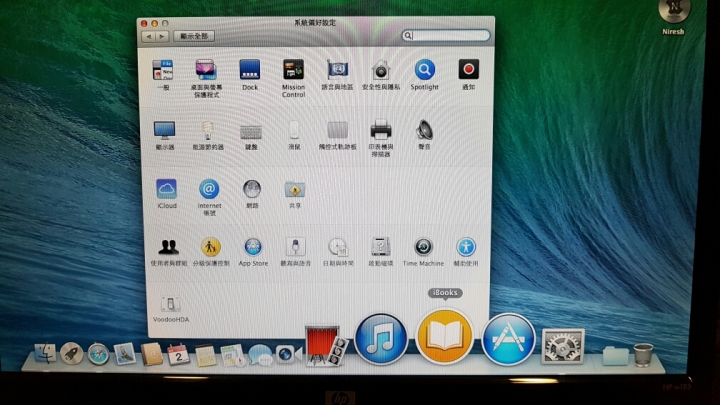Click the forward arrow in the toolbar

(162, 36)
